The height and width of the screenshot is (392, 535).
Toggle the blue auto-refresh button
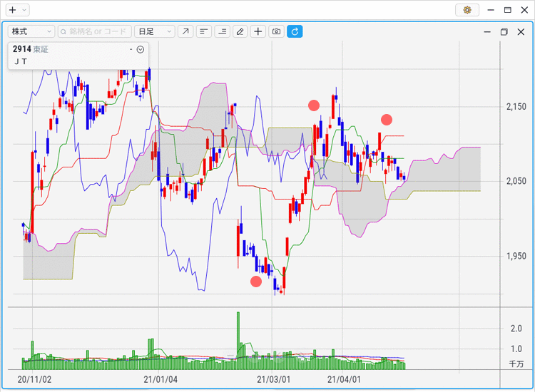pos(295,31)
